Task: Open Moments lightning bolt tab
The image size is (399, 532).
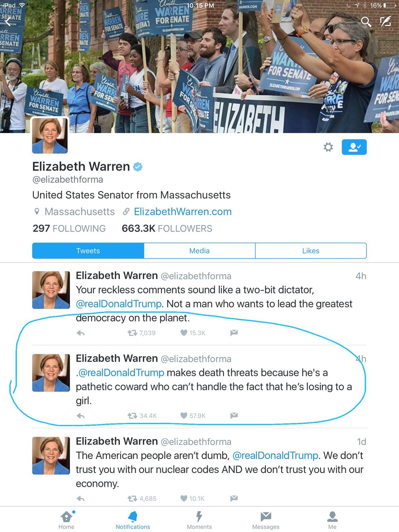Action: pos(199,520)
